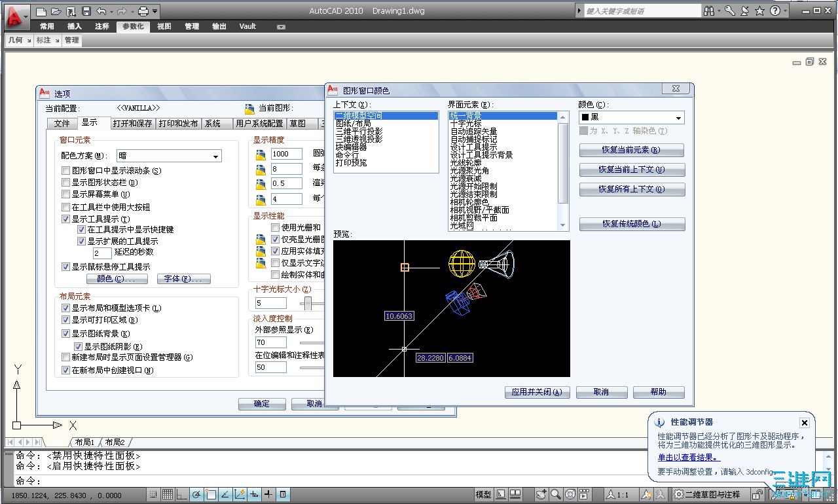Click the toolbar lock icon in status bar

758,494
